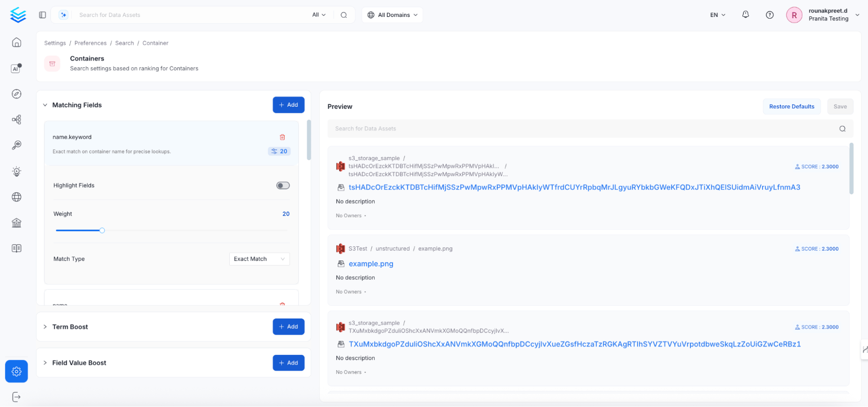Open the EN language dropdown

717,15
